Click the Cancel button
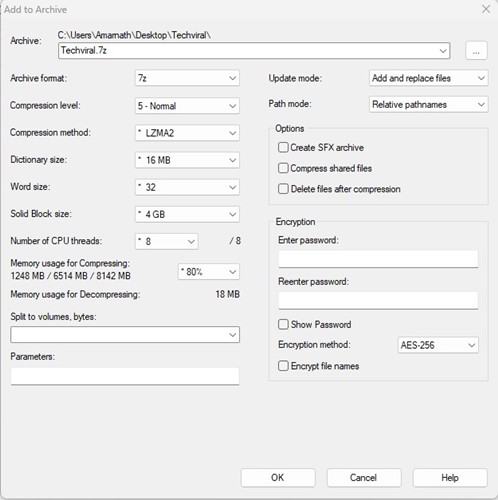The height and width of the screenshot is (500, 498). (x=364, y=478)
